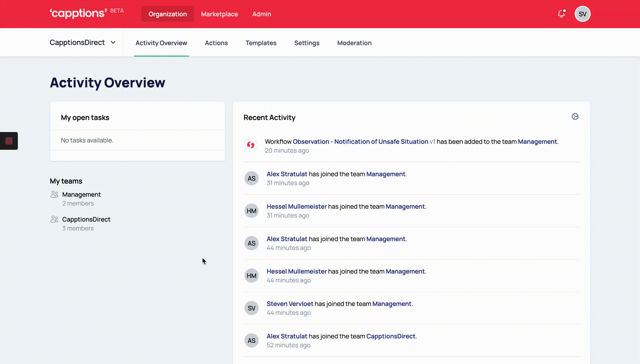Screen dimensions: 640x364
Task: Select the Organization menu item
Action: point(168,14)
